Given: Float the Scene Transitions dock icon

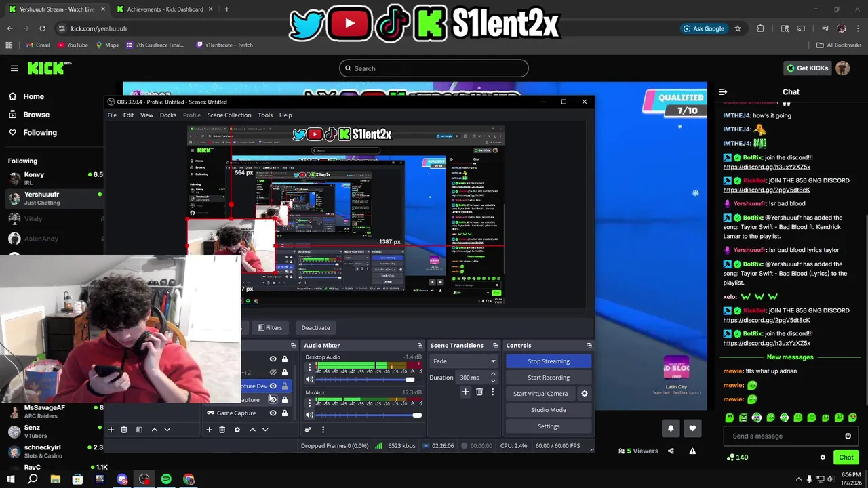Looking at the screenshot, I should 495,346.
